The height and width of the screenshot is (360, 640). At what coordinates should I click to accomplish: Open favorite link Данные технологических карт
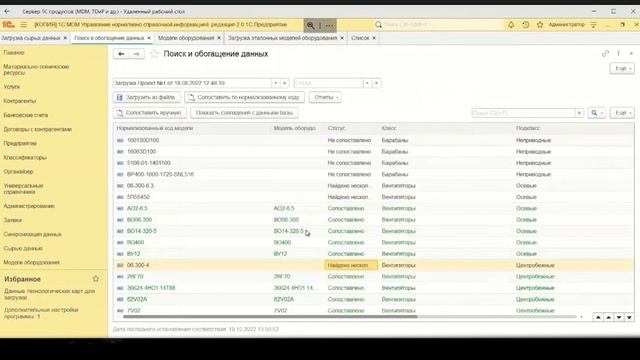(x=49, y=294)
